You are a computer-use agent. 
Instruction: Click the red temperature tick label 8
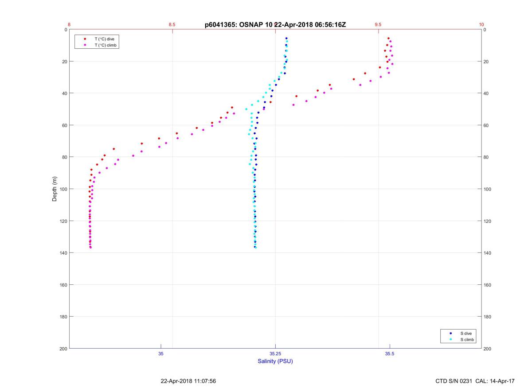[69, 24]
